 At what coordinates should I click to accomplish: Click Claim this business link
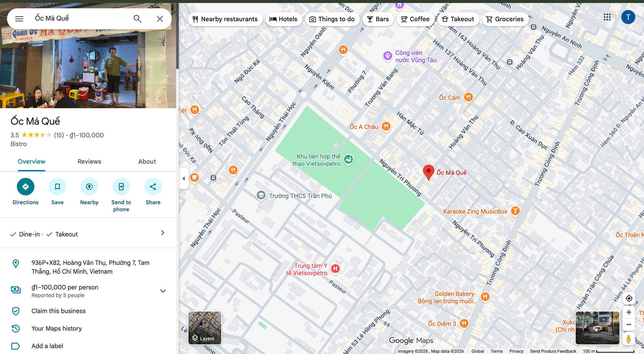(x=59, y=311)
